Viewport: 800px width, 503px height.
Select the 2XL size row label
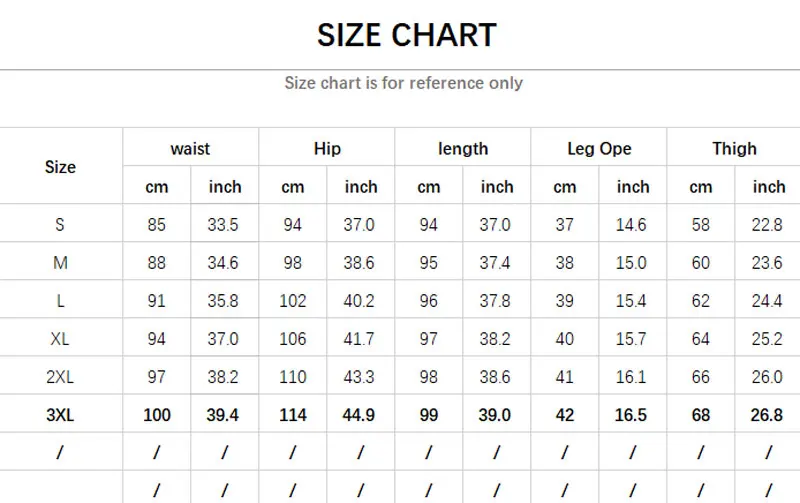pyautogui.click(x=60, y=377)
